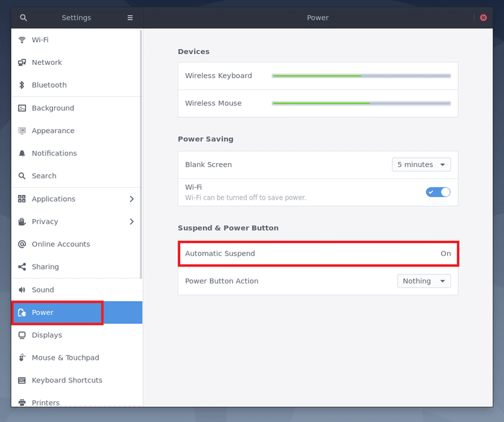Open the Power Button Action dropdown
This screenshot has height=422, width=504.
pyautogui.click(x=423, y=281)
